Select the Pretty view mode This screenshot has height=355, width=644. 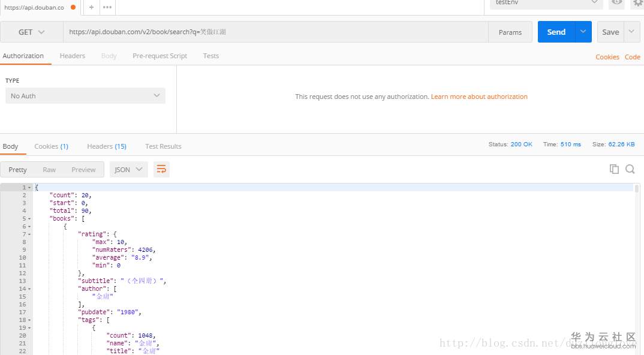click(17, 170)
